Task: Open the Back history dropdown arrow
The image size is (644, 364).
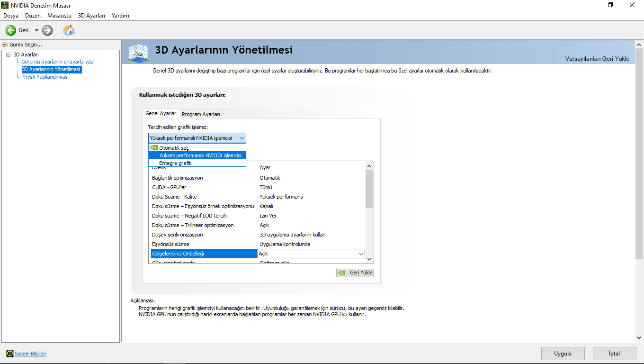Action: pyautogui.click(x=36, y=30)
